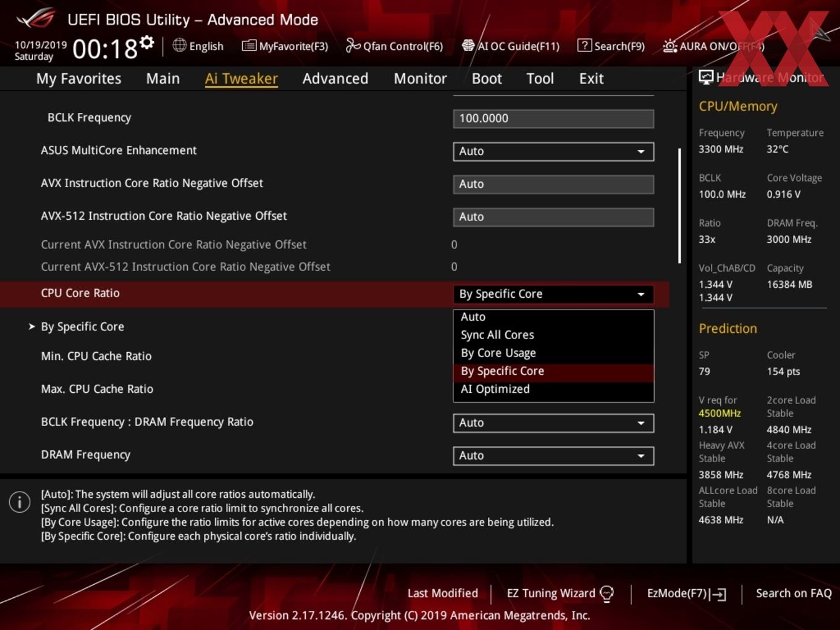Image resolution: width=840 pixels, height=630 pixels.
Task: Open the Exit tab
Action: point(591,78)
